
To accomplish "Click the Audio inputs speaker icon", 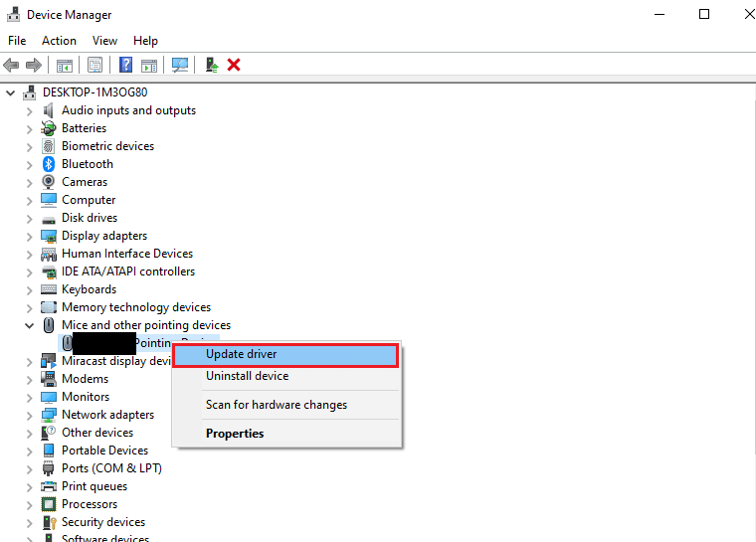I will click(48, 110).
